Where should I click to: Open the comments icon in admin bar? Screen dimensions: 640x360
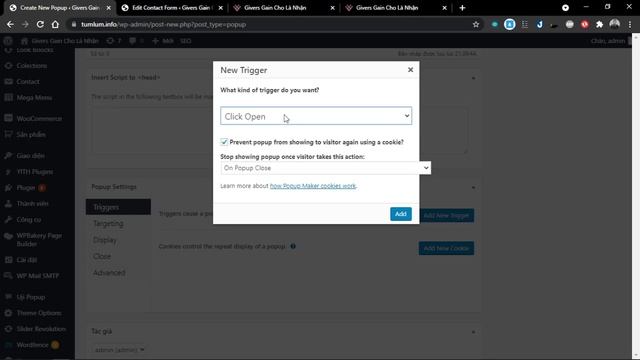coord(136,41)
